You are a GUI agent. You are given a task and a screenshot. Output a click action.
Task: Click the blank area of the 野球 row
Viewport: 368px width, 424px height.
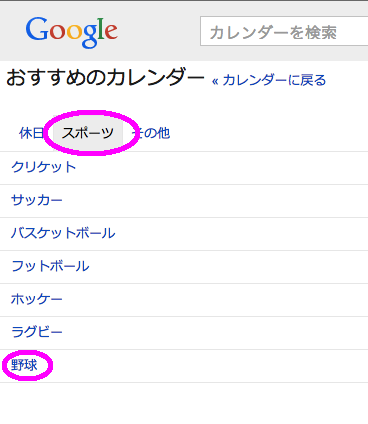click(210, 366)
